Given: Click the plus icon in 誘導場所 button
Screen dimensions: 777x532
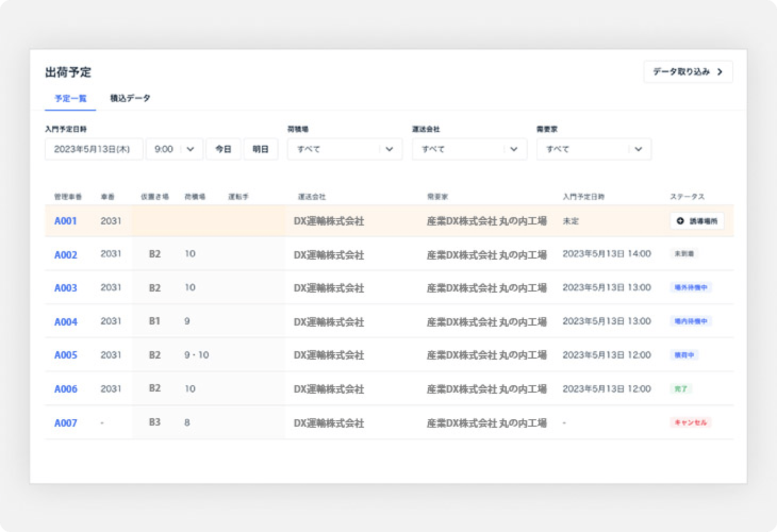Looking at the screenshot, I should (x=680, y=221).
